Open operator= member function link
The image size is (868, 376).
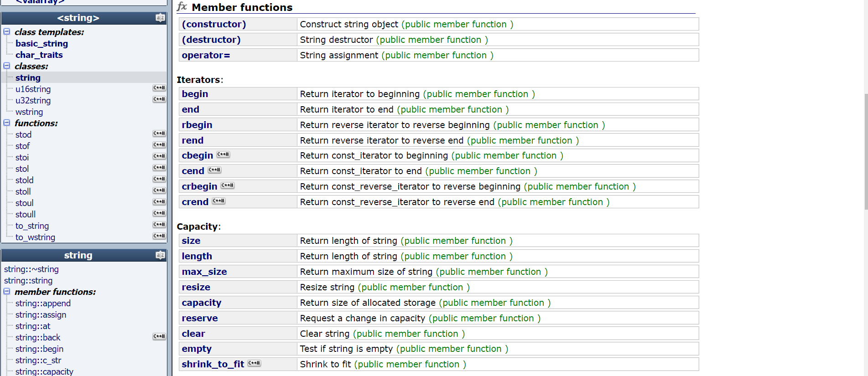[x=206, y=55]
